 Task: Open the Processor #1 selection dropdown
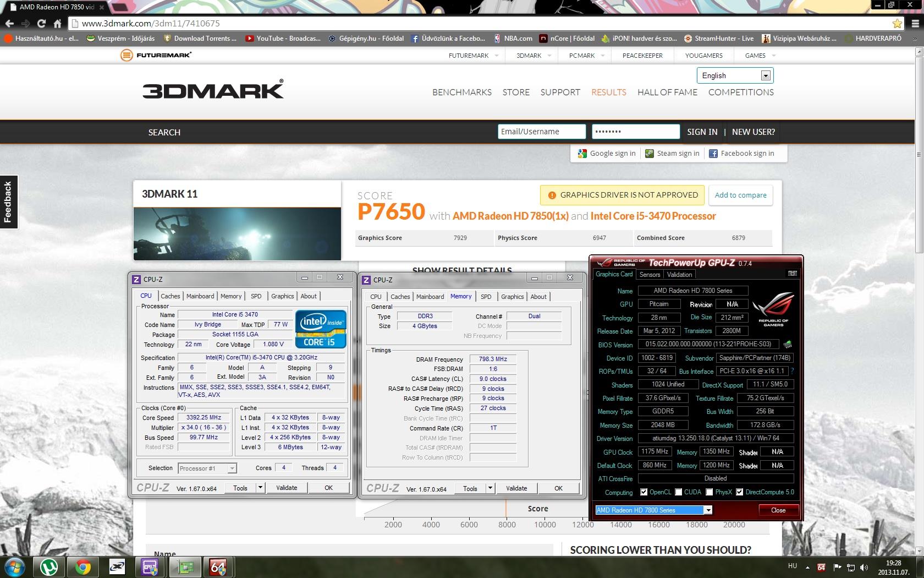click(x=207, y=468)
